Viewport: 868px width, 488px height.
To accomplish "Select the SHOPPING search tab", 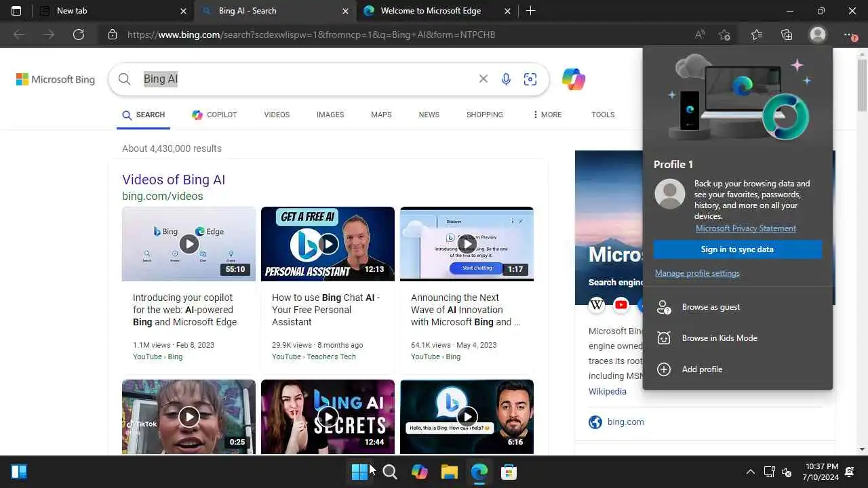I will click(x=485, y=115).
